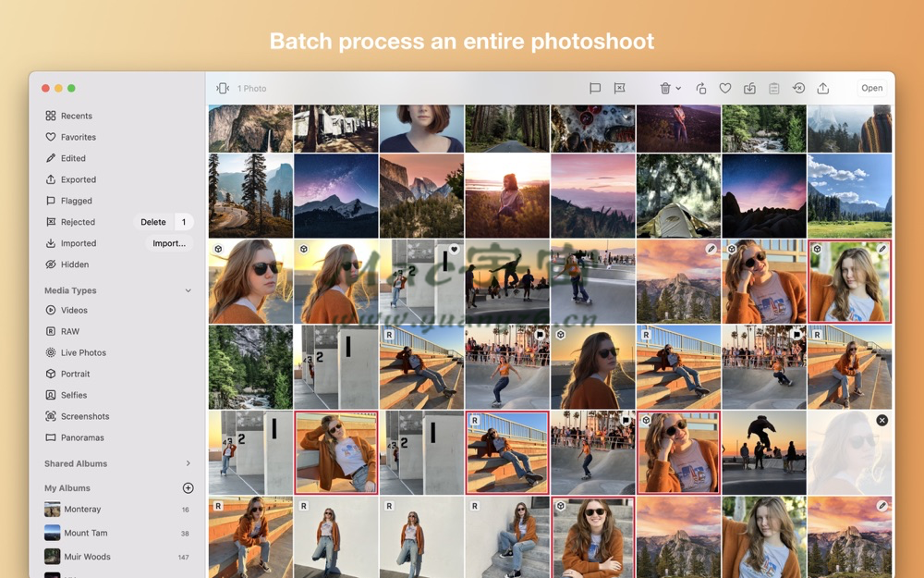Viewport: 924px width, 578px height.
Task: Flag the selected photo with toolbar flag icon
Action: pos(594,89)
